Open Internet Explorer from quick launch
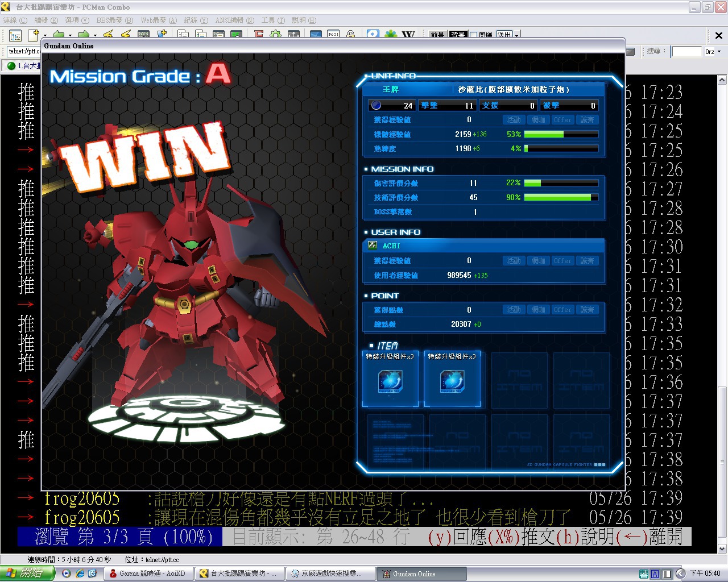Image resolution: width=728 pixels, height=582 pixels. [80, 573]
